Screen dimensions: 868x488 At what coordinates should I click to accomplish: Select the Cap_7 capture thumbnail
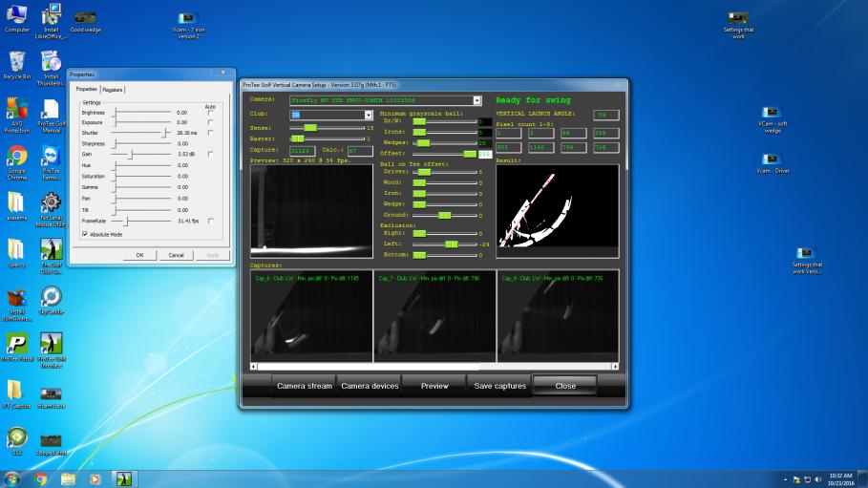coord(434,316)
